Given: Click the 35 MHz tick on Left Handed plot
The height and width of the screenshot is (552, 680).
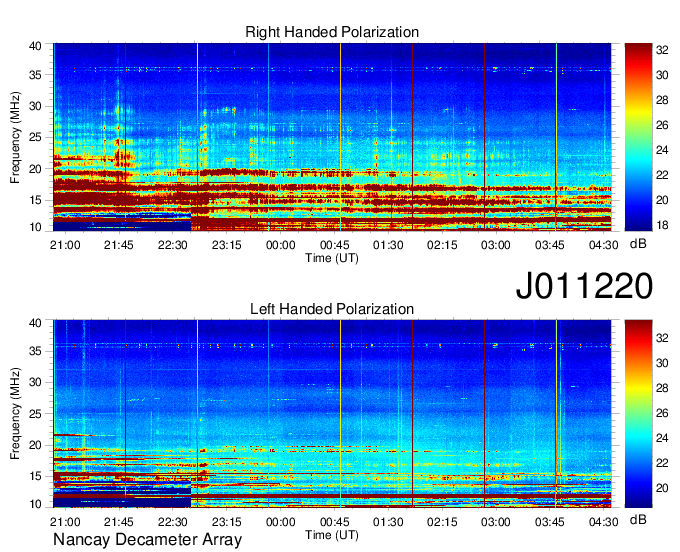Looking at the screenshot, I should pyautogui.click(x=35, y=351).
